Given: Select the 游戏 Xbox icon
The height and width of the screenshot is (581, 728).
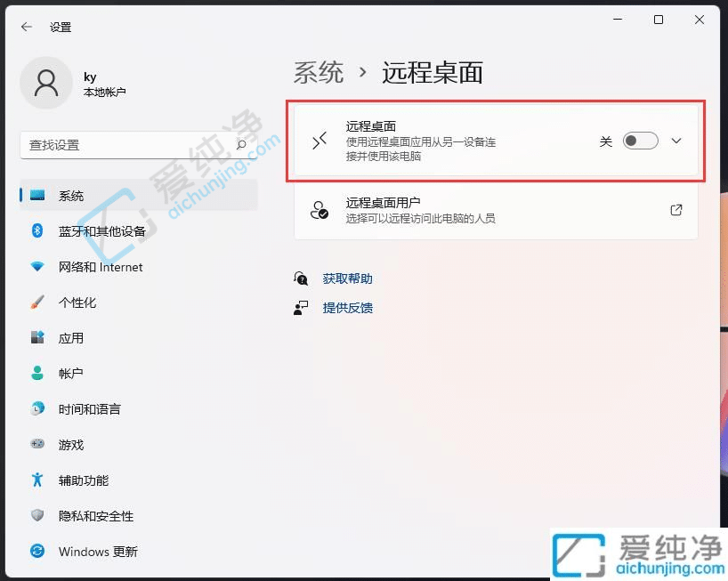Looking at the screenshot, I should tap(37, 445).
